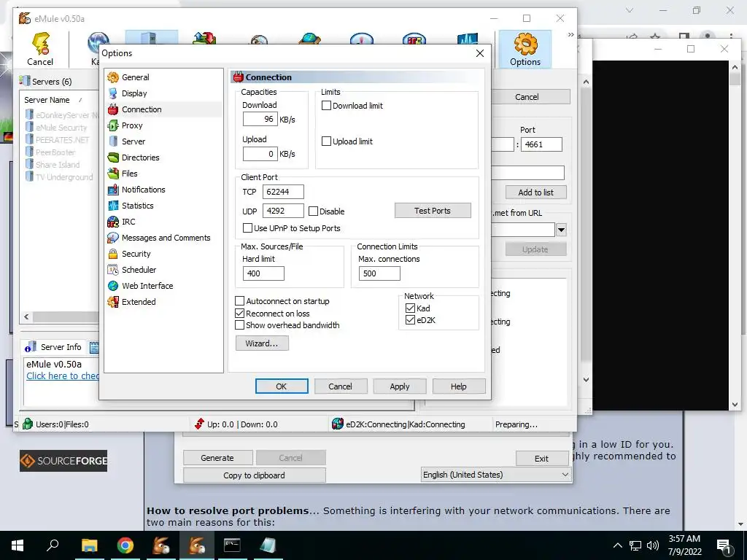Click OK in Options dialog

[x=282, y=386]
